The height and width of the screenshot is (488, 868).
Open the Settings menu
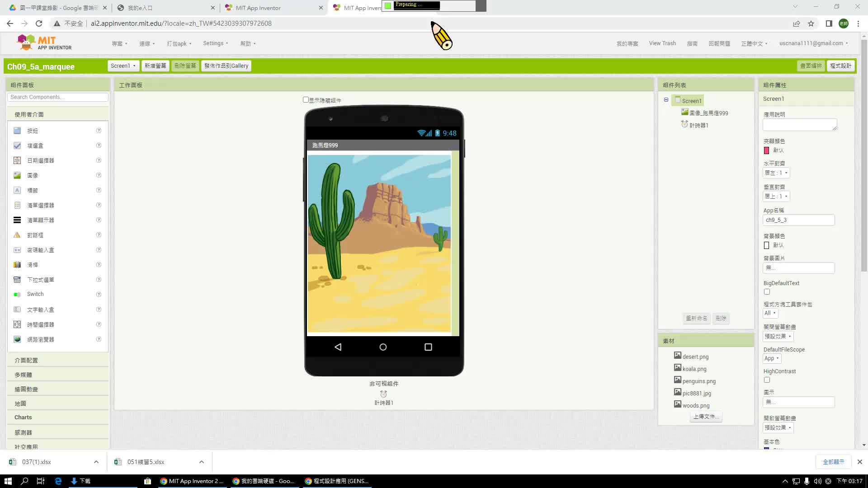(215, 43)
